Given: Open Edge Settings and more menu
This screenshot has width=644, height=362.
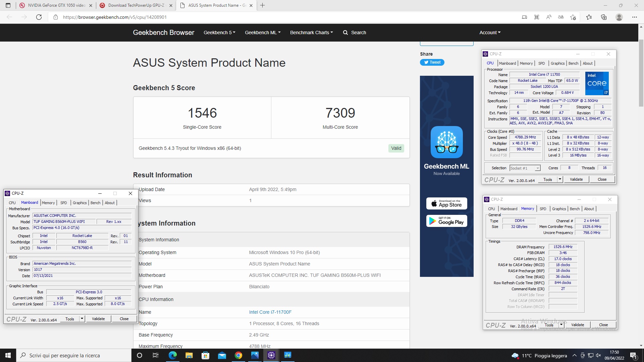Looking at the screenshot, I should (635, 17).
